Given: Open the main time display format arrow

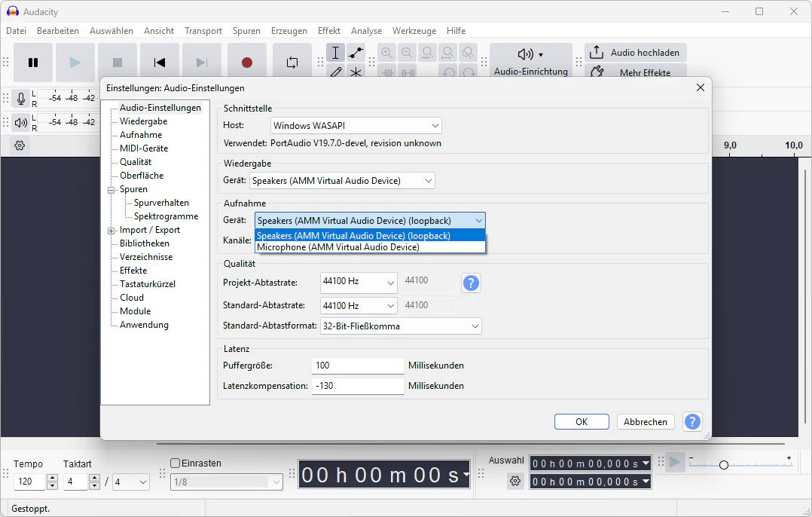Looking at the screenshot, I should tap(466, 475).
